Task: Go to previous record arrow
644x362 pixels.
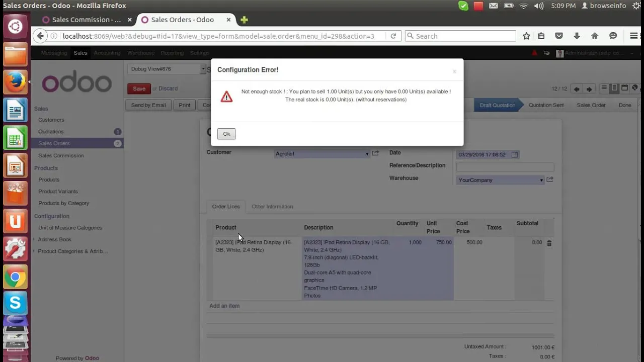Action: point(577,89)
